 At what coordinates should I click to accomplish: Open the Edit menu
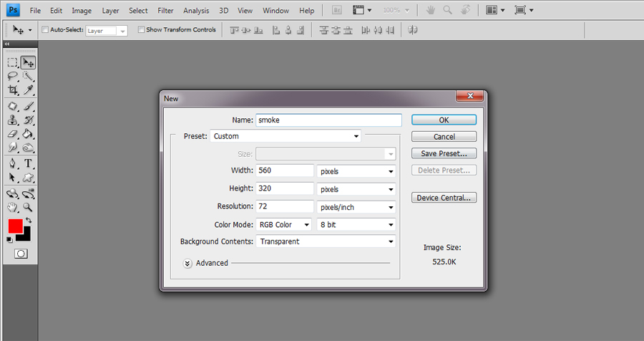(57, 11)
